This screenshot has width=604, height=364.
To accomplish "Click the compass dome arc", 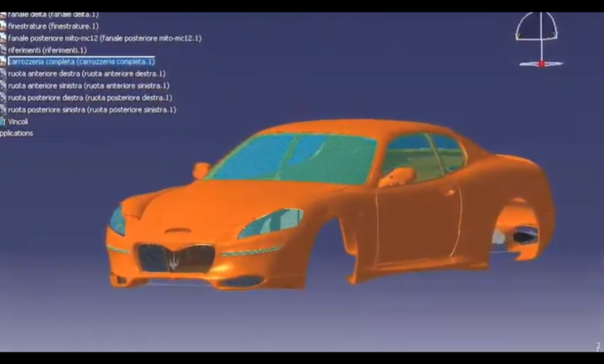I will pyautogui.click(x=536, y=26).
